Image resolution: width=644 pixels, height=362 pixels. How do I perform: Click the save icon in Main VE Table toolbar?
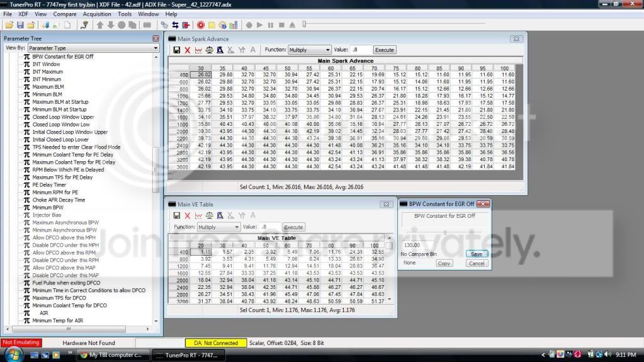(177, 215)
